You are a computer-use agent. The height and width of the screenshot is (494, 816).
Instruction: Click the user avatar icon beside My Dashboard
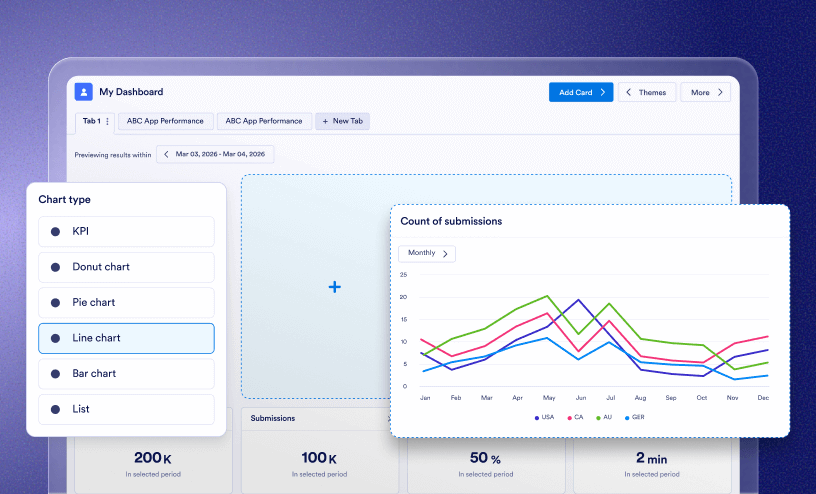[x=83, y=92]
